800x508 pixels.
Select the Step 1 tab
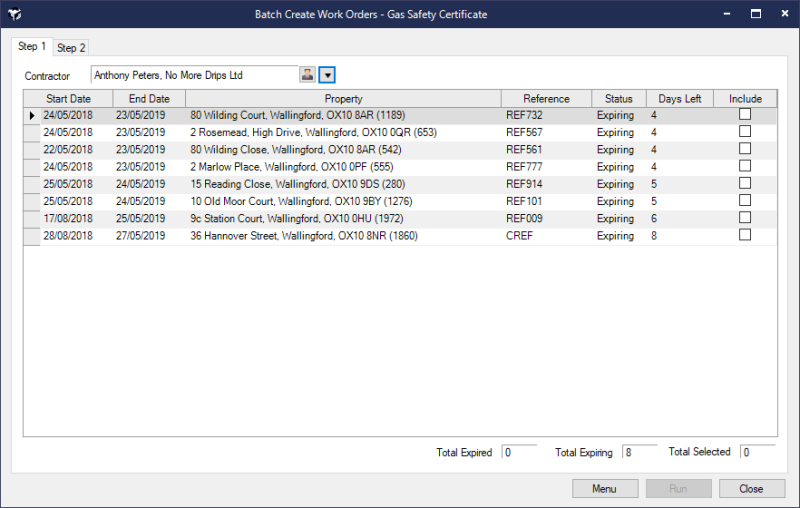[32, 46]
